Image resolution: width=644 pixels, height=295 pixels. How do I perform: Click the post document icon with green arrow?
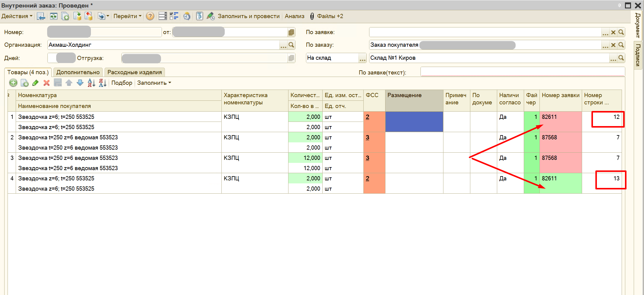click(77, 16)
